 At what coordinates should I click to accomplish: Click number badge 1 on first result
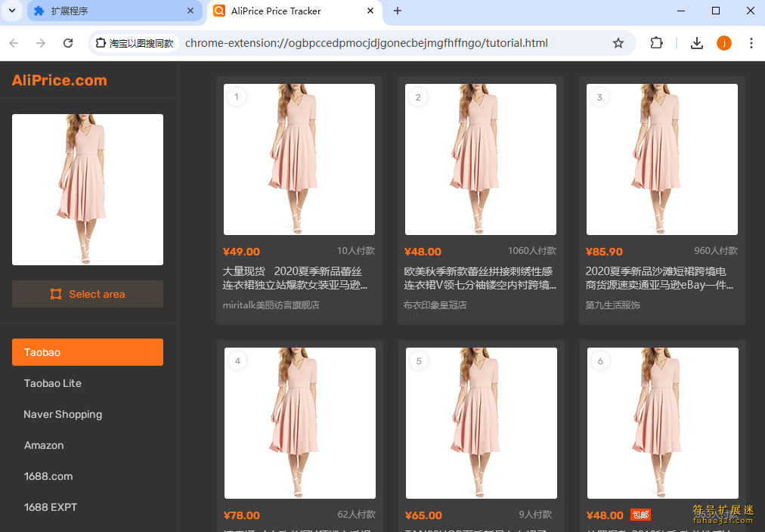(x=237, y=97)
